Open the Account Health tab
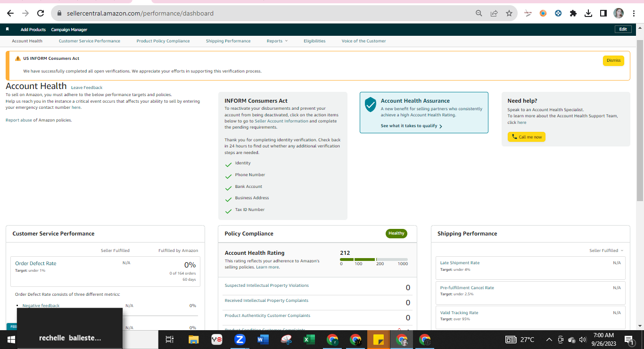This screenshot has width=644, height=349. [27, 41]
